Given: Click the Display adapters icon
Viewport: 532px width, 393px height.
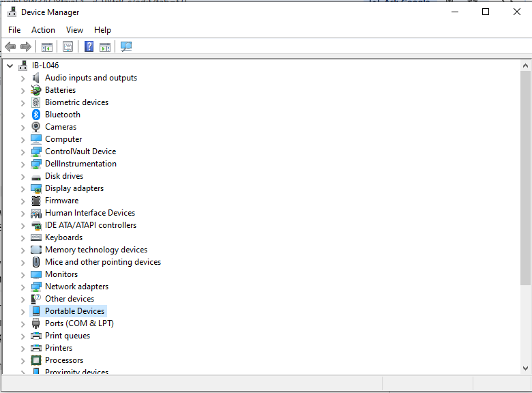Looking at the screenshot, I should click(36, 188).
